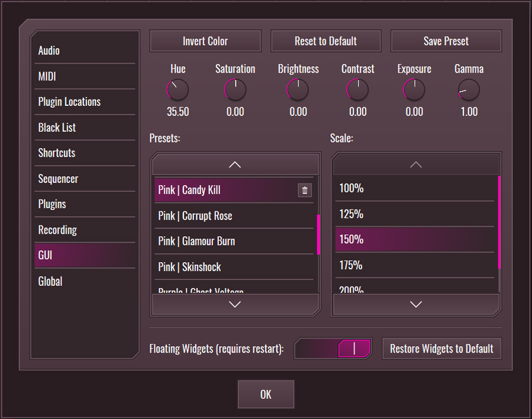Click the Save Preset button

(446, 41)
